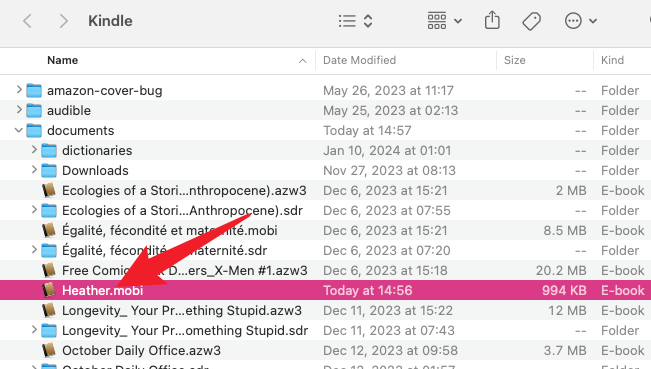The image size is (651, 369).
Task: Expand the Downloads subfolder
Action: (34, 169)
